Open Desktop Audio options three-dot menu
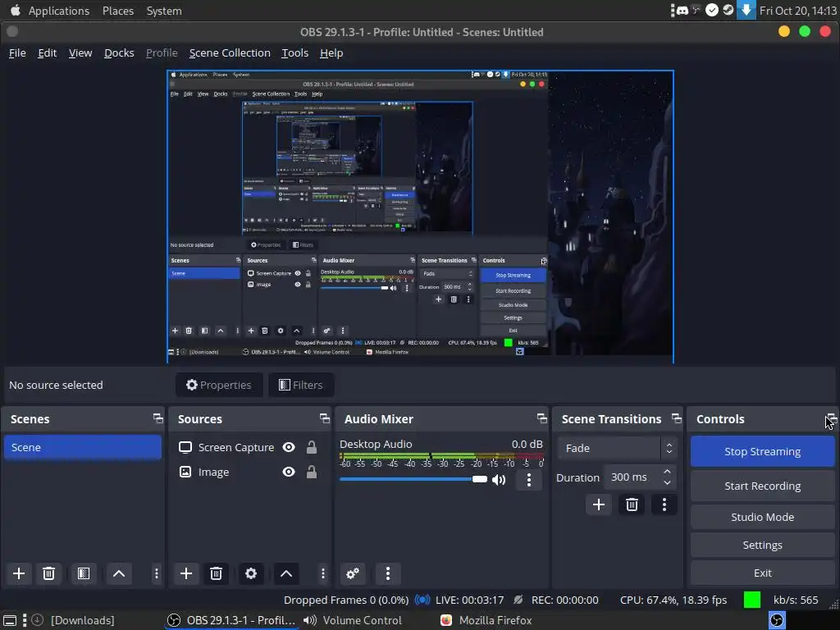Image resolution: width=840 pixels, height=630 pixels. (529, 479)
